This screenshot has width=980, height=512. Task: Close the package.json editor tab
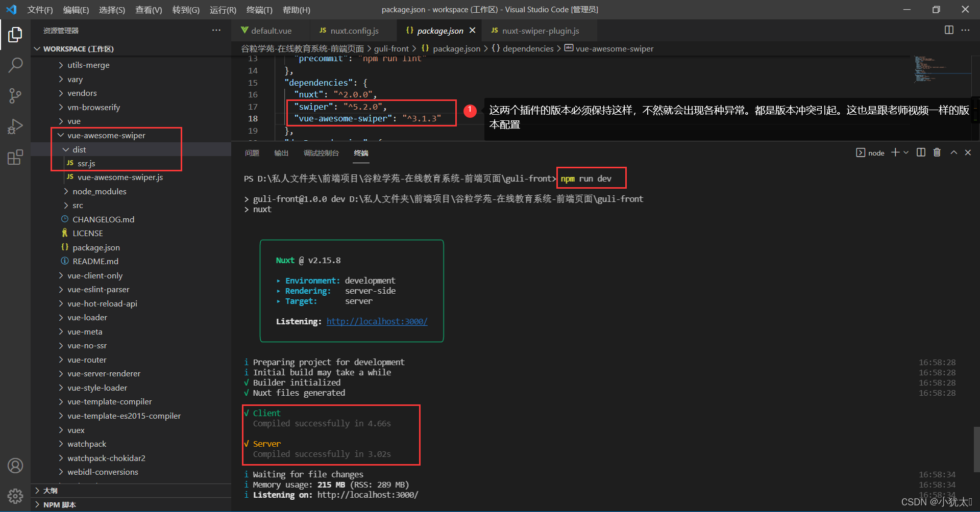[473, 31]
